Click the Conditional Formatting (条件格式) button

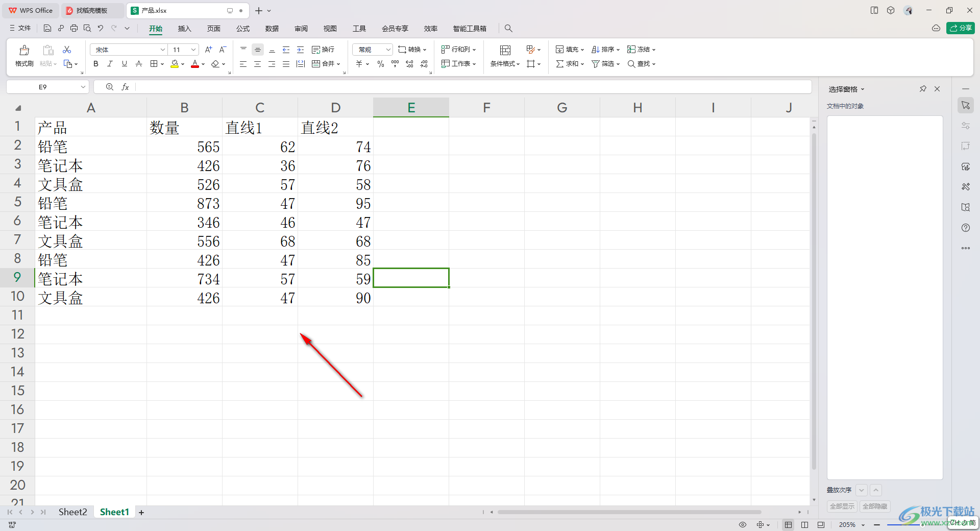505,56
